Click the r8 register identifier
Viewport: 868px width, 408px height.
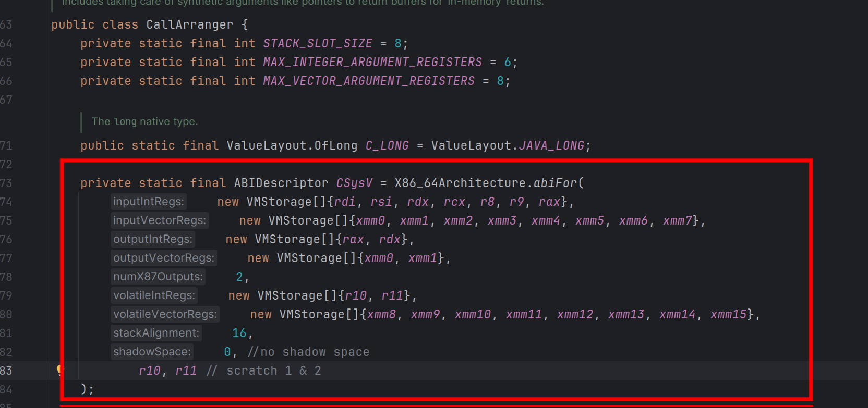pyautogui.click(x=487, y=202)
